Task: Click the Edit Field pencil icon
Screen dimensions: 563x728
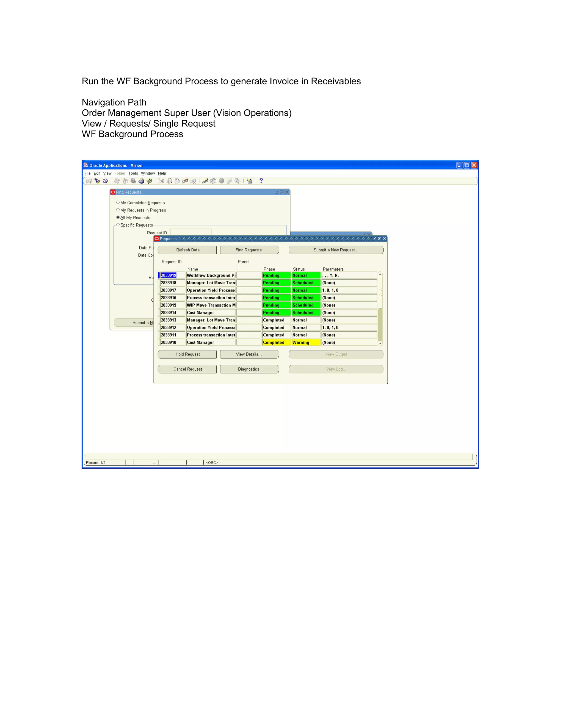Action: pos(205,181)
